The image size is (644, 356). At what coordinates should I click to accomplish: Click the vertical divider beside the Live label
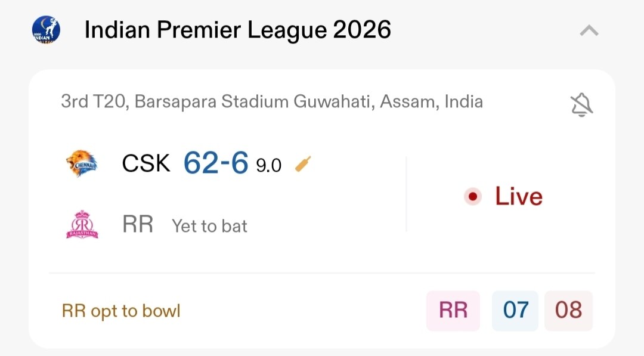click(x=406, y=194)
